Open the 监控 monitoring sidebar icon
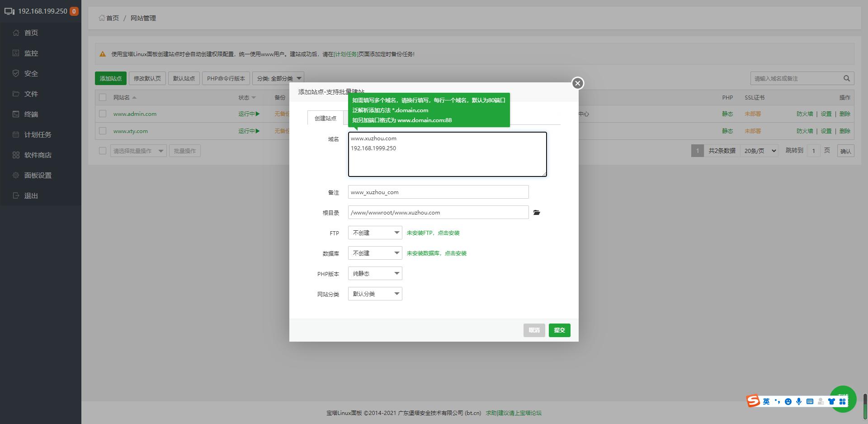The height and width of the screenshot is (424, 868). 16,53
